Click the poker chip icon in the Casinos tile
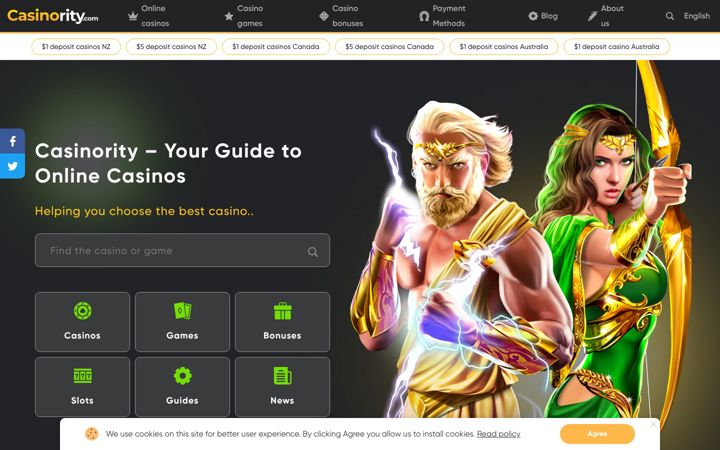The width and height of the screenshot is (720, 450). pyautogui.click(x=83, y=311)
